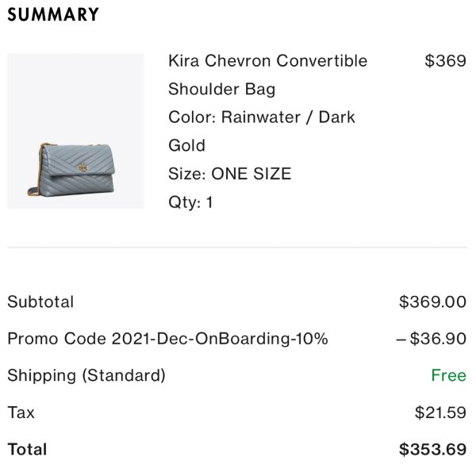Click the Subtotal label

(40, 301)
